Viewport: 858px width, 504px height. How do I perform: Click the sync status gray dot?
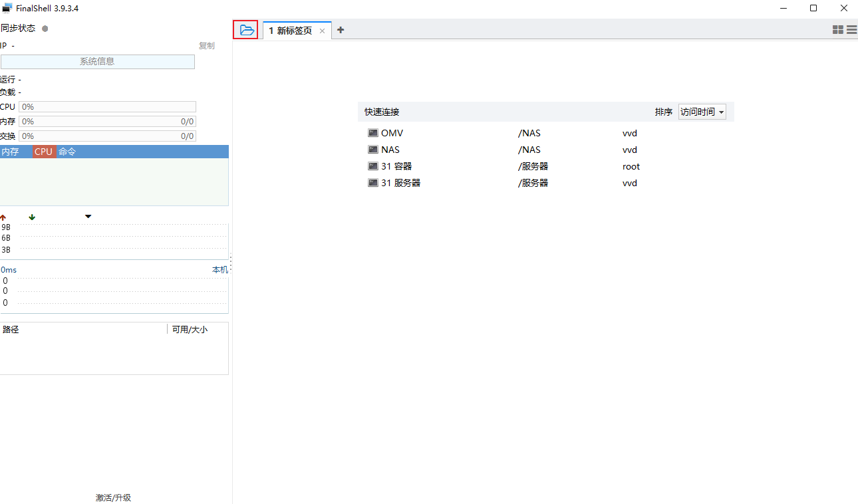click(45, 29)
